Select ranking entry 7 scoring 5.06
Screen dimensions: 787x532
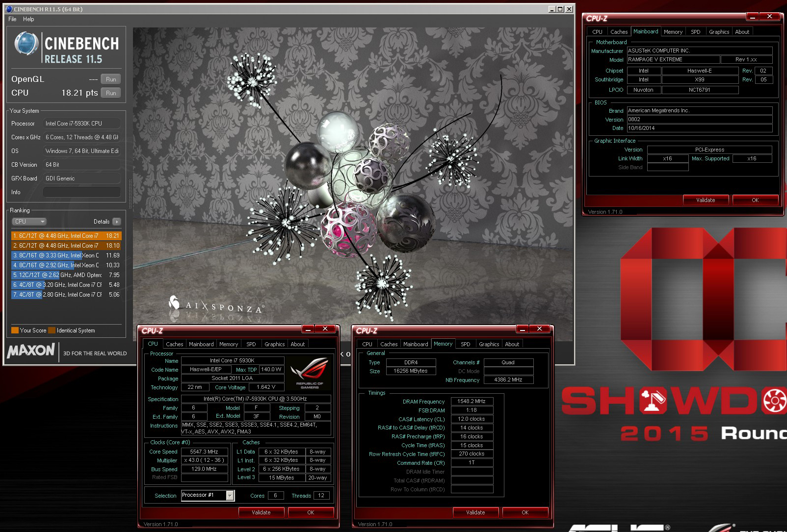[66, 295]
